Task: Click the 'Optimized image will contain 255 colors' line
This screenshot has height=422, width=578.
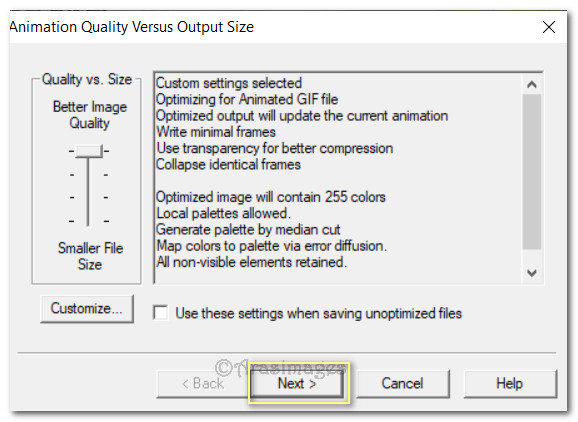Action: [x=271, y=197]
